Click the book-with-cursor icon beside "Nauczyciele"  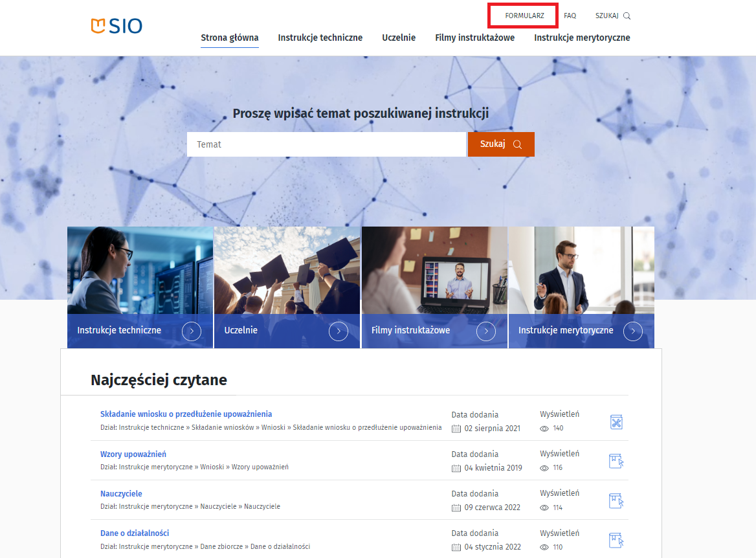[x=616, y=500]
